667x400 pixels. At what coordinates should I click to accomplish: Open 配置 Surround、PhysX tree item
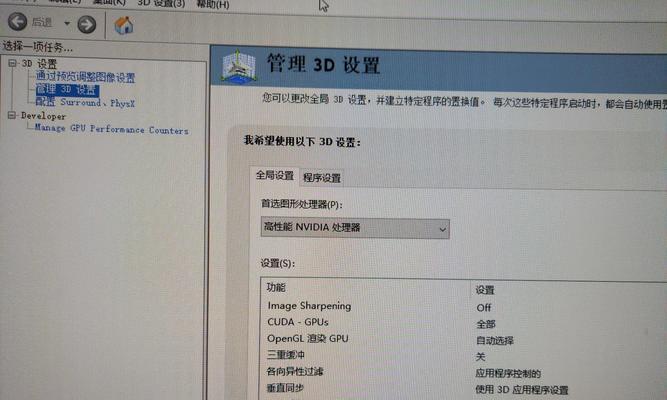[x=85, y=103]
